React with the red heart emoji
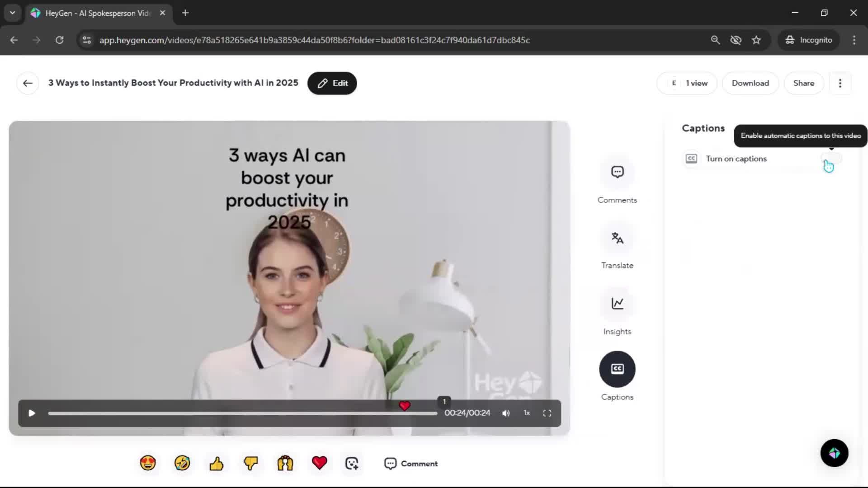Screen dimensions: 868x488 [x=320, y=463]
